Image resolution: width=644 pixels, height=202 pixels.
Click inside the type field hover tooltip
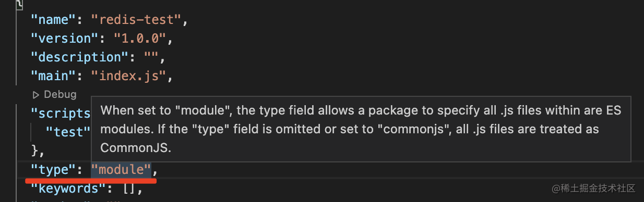point(361,129)
